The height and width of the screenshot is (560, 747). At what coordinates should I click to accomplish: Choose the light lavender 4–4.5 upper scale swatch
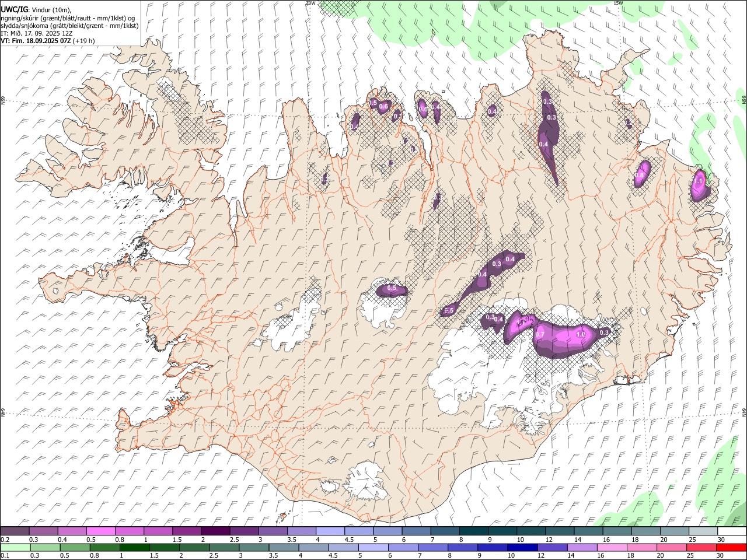330,531
